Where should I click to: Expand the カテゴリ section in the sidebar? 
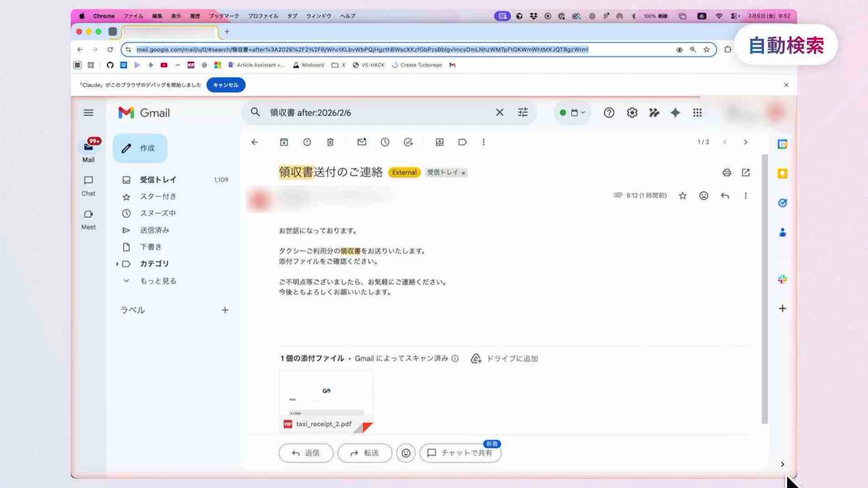tap(117, 264)
